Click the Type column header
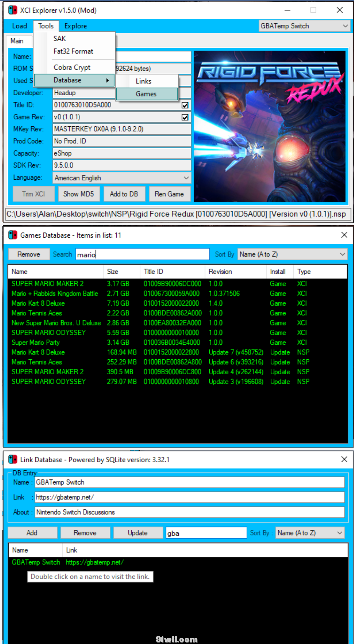 coord(321,271)
